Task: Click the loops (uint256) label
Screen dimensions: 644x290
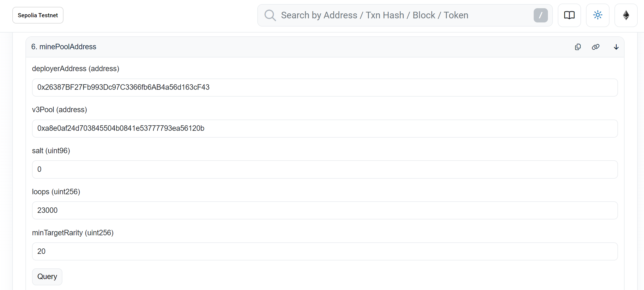Action: [x=56, y=192]
